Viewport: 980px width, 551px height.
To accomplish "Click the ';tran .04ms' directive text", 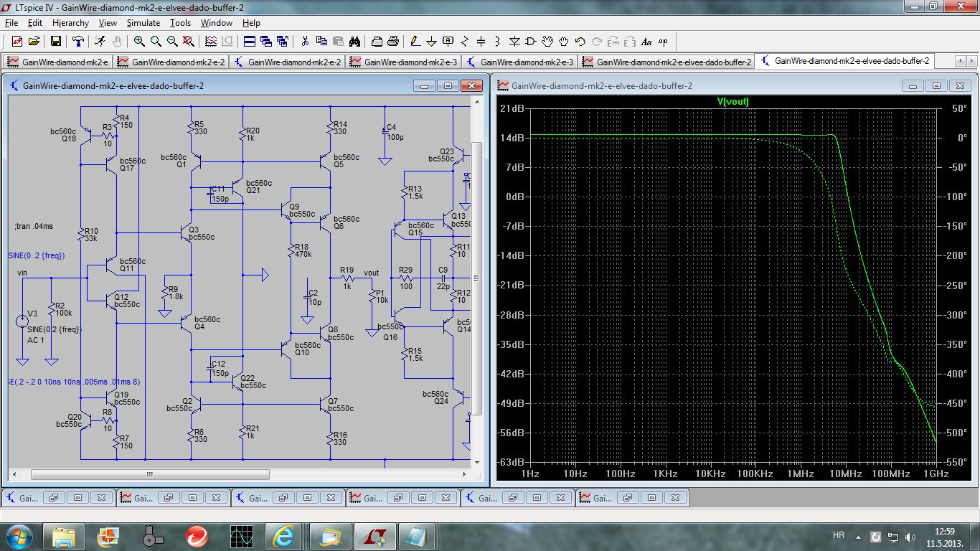I will point(34,226).
